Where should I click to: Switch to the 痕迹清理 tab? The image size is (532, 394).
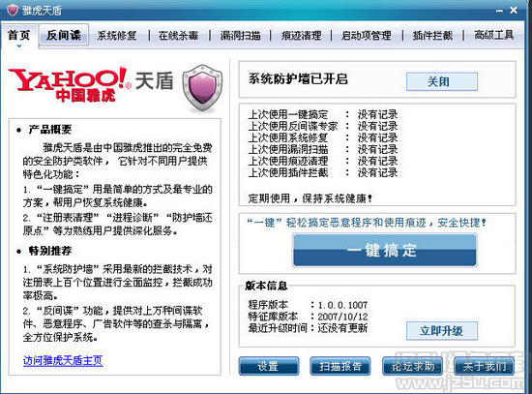[301, 35]
